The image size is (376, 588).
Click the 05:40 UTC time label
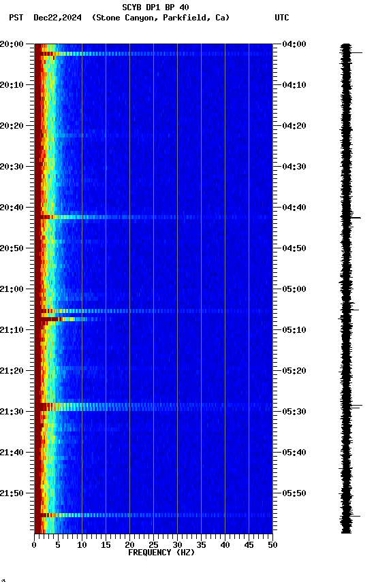(294, 453)
